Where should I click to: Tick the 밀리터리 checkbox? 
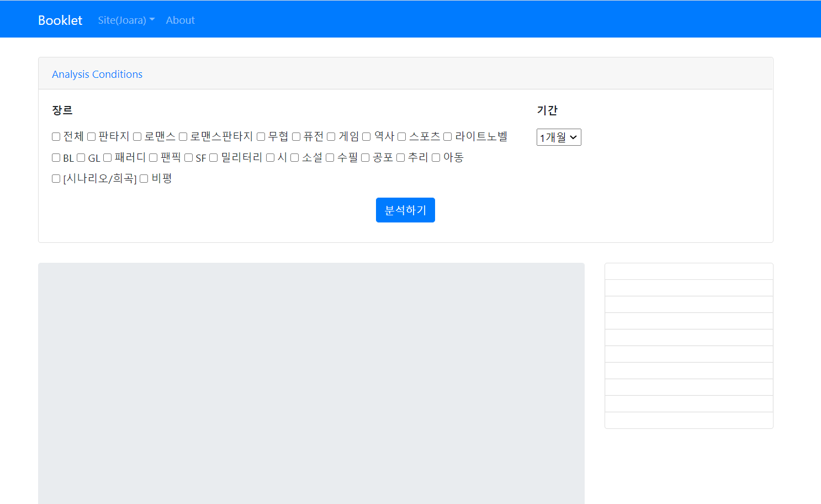pyautogui.click(x=213, y=157)
